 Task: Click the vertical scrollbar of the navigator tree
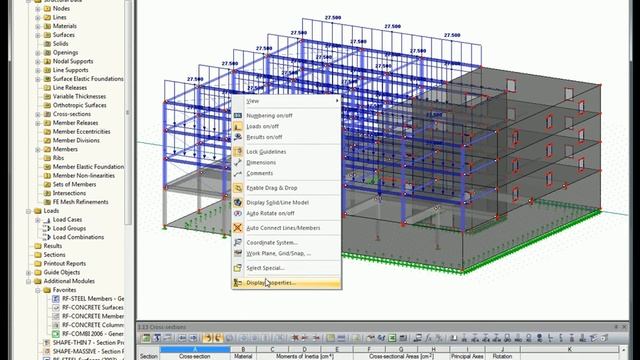tap(128, 112)
